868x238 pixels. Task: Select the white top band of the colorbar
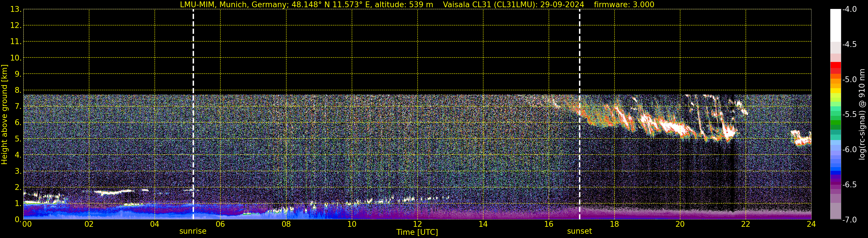tap(836, 25)
